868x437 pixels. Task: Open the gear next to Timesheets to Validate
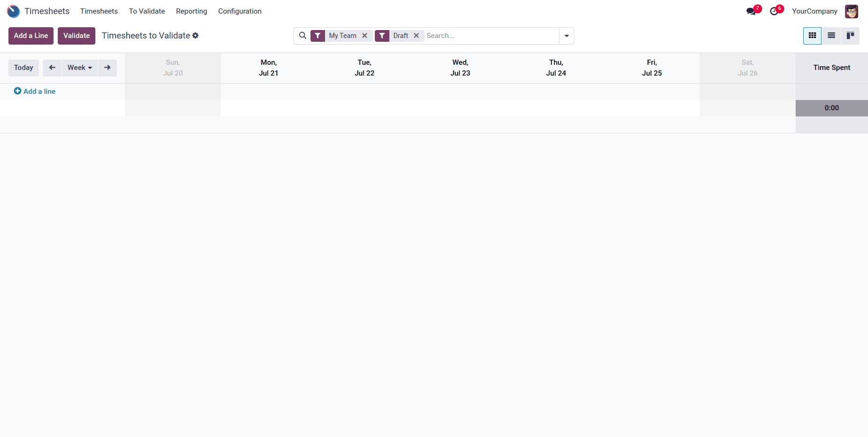195,35
